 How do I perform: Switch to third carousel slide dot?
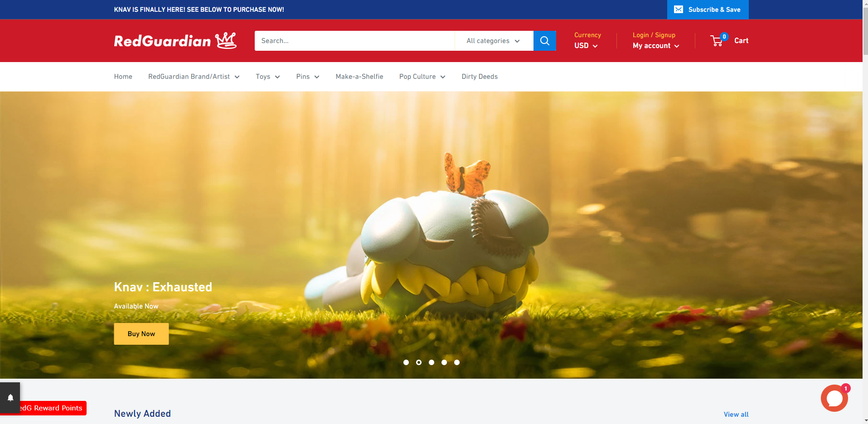coord(432,362)
